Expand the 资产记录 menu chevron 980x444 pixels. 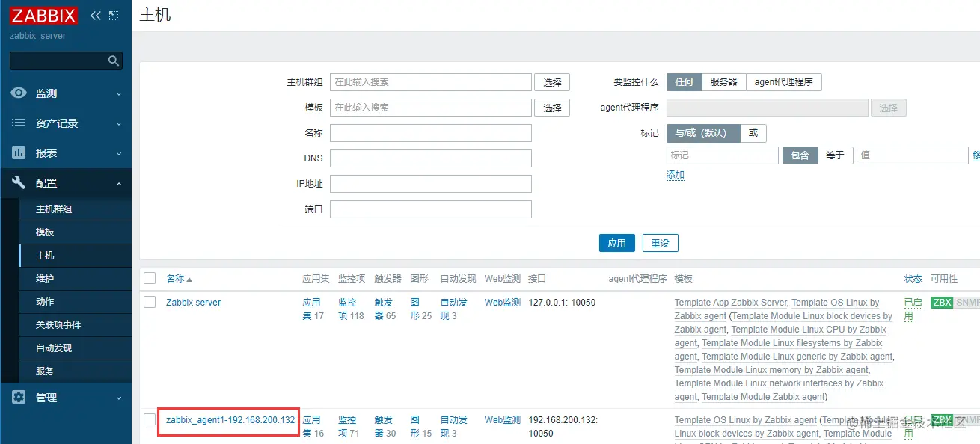[119, 124]
